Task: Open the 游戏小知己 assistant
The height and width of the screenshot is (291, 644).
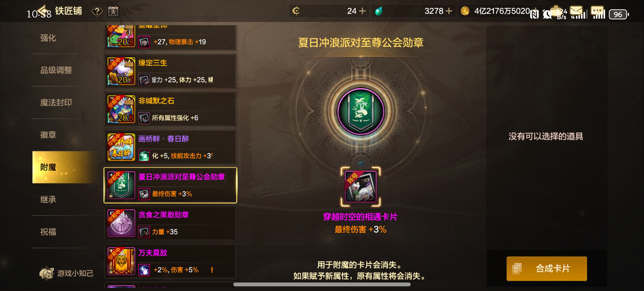Action: click(x=66, y=273)
